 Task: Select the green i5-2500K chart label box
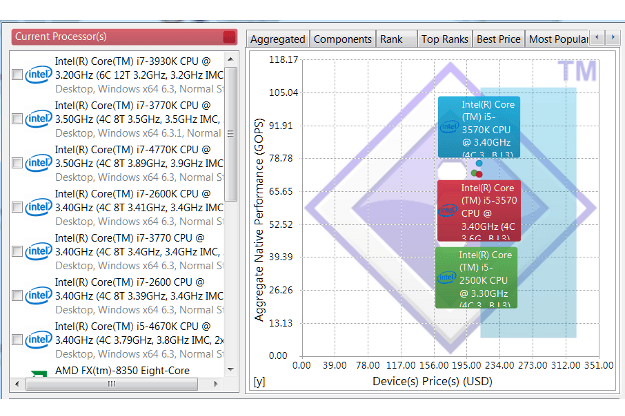[476, 278]
